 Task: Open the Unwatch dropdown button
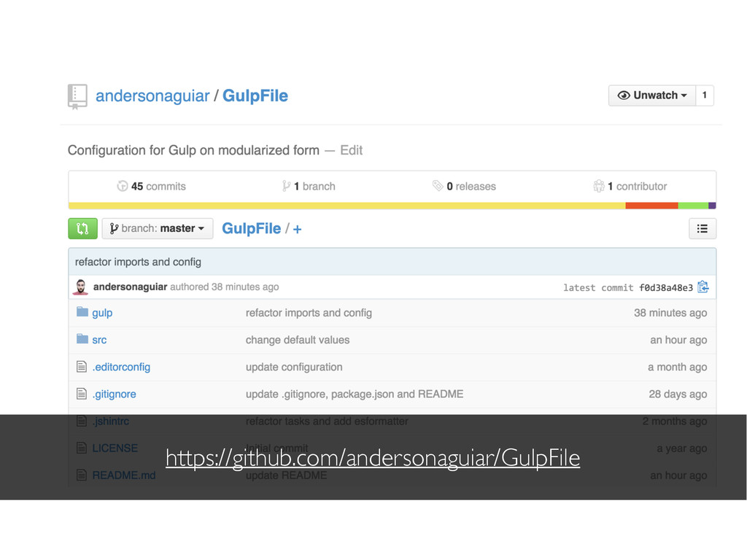pyautogui.click(x=651, y=96)
